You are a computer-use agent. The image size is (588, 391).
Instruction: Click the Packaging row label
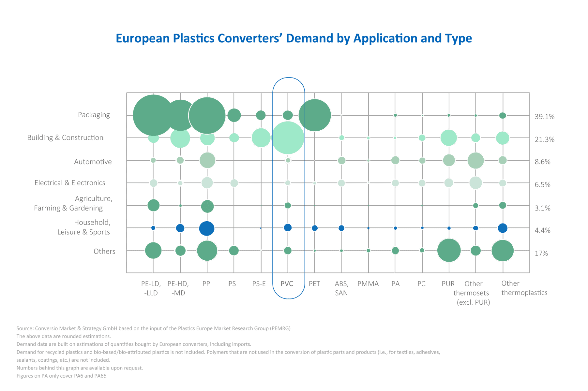94,115
